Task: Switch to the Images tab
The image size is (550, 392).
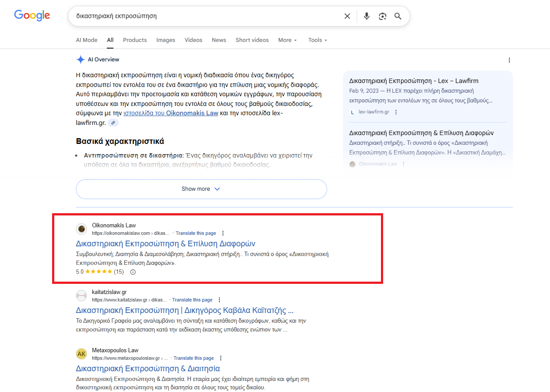Action: click(x=166, y=40)
